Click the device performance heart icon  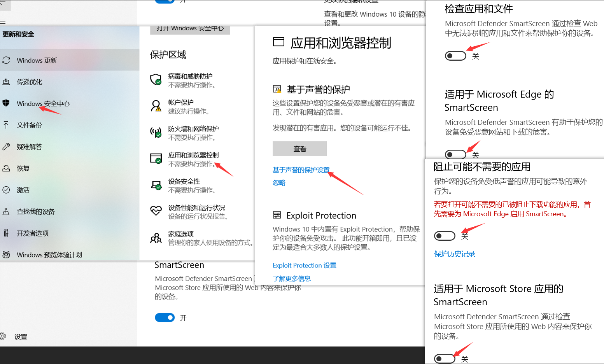coord(156,211)
